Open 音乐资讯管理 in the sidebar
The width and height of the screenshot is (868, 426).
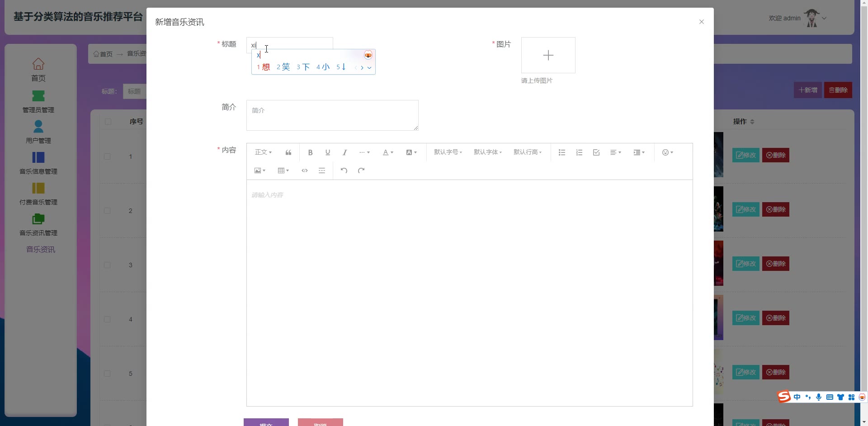(x=38, y=225)
